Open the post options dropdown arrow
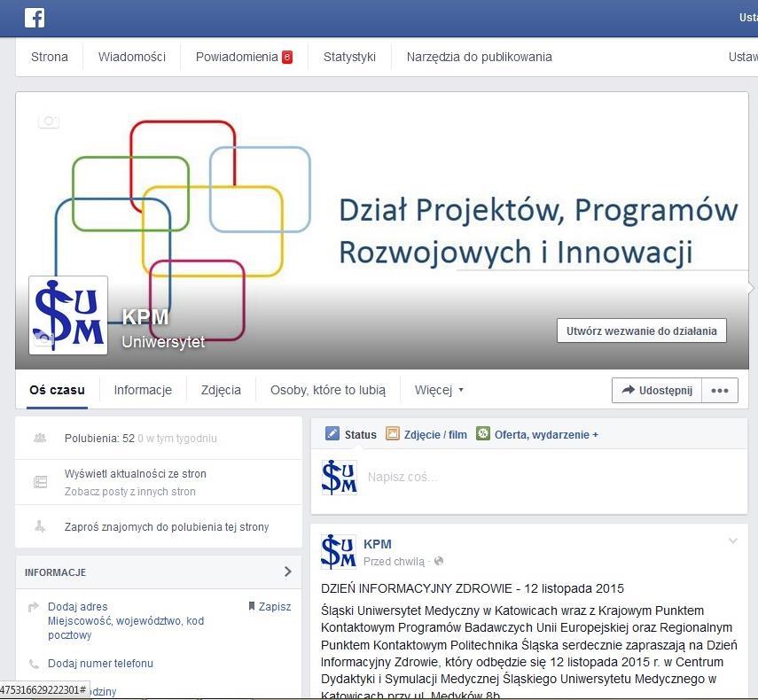The width and height of the screenshot is (758, 700). (x=733, y=541)
